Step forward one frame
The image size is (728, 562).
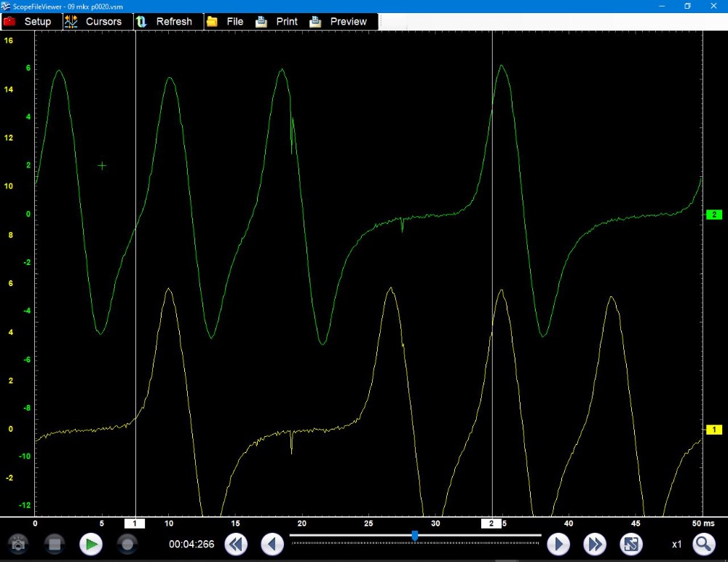[558, 544]
